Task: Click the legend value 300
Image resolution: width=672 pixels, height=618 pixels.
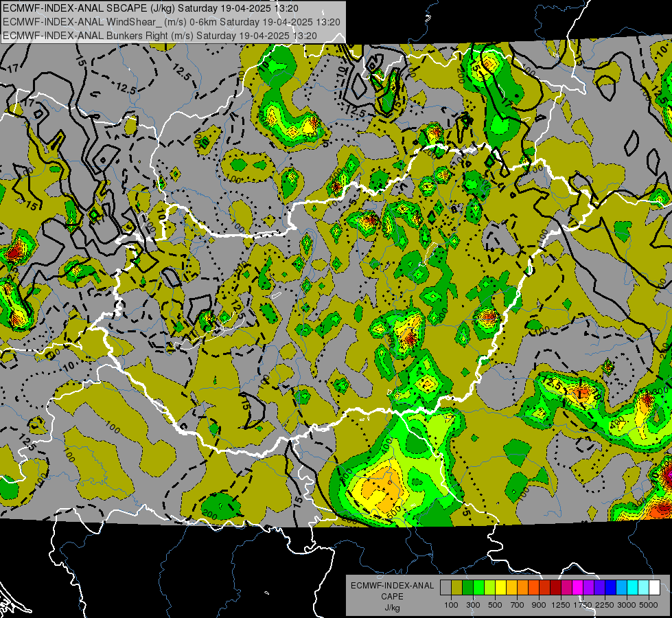Action: click(x=473, y=605)
